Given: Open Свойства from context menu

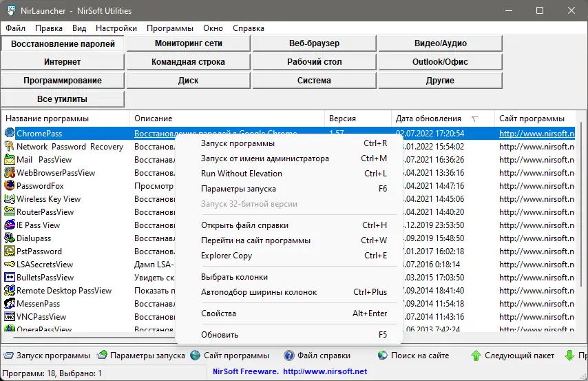Looking at the screenshot, I should coord(288,313).
